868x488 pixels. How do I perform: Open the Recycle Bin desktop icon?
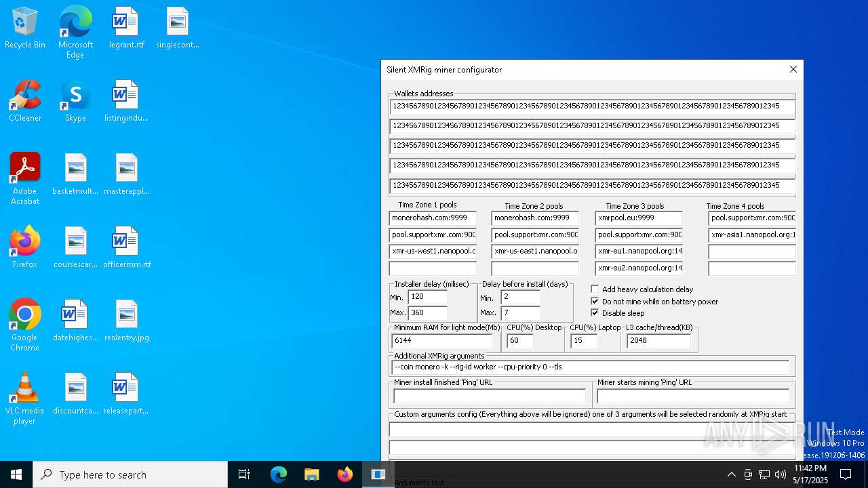pyautogui.click(x=25, y=28)
